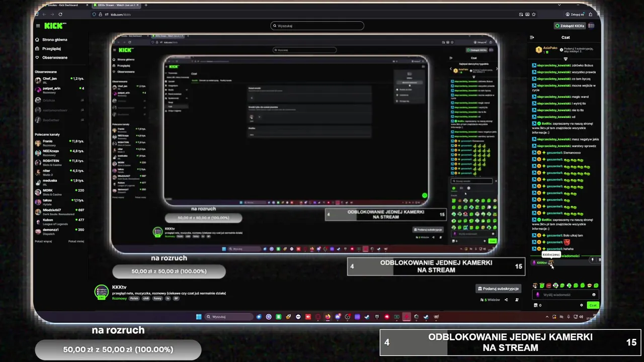The width and height of the screenshot is (644, 362).
Task: Pin the KKKtv chat message
Action: click(x=592, y=260)
